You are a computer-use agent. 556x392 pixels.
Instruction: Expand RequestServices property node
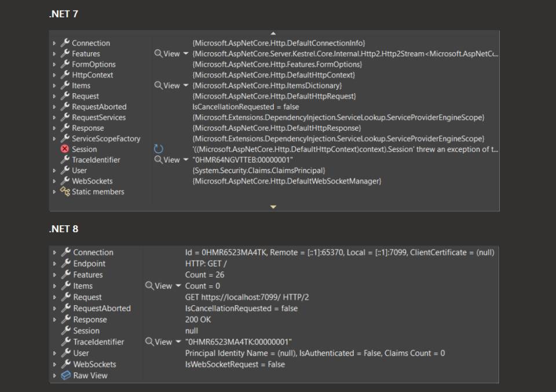(54, 118)
